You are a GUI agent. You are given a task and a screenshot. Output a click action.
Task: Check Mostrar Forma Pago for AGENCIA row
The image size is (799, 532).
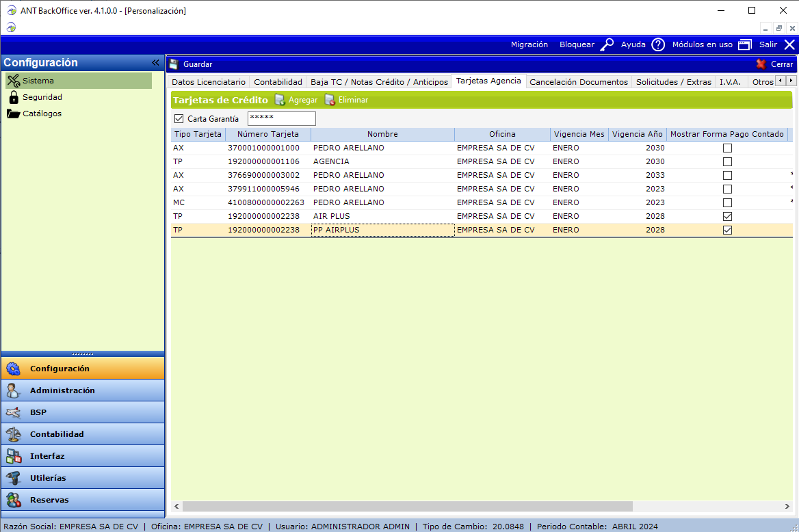coord(727,162)
